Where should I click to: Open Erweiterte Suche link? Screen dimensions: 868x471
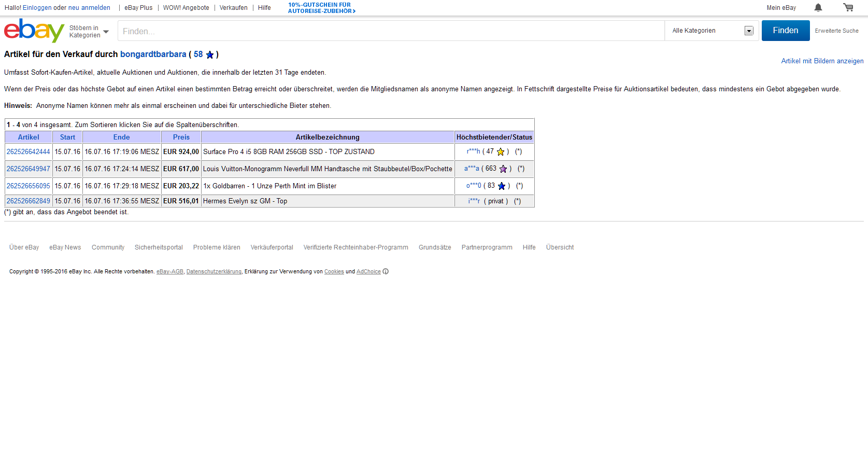point(836,31)
